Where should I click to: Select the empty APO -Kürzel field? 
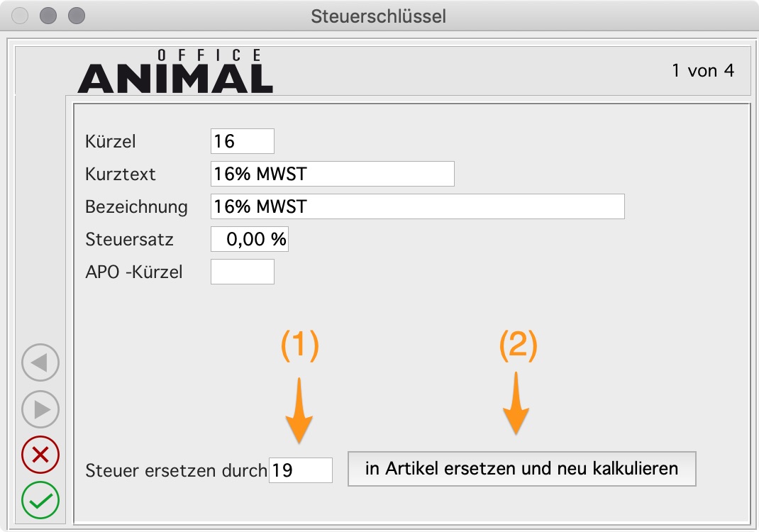[242, 272]
